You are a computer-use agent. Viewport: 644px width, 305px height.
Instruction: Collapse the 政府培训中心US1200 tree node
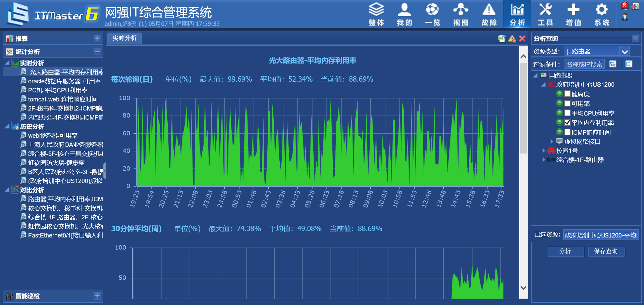pos(543,85)
